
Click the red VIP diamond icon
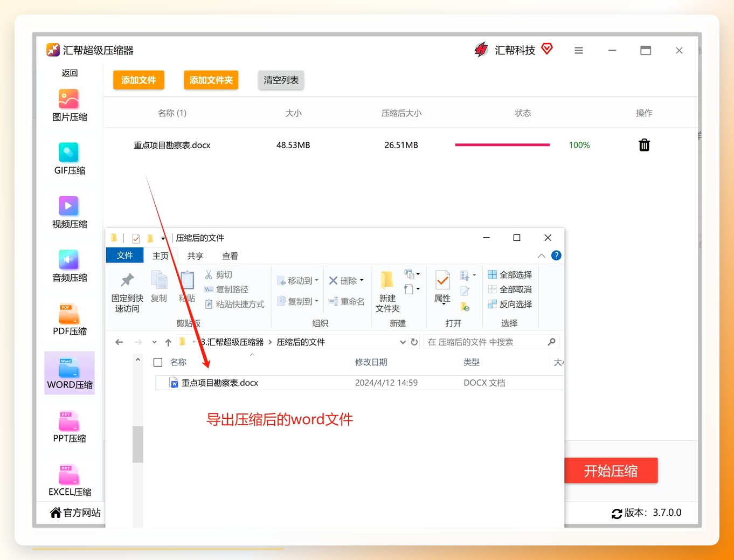pyautogui.click(x=547, y=49)
